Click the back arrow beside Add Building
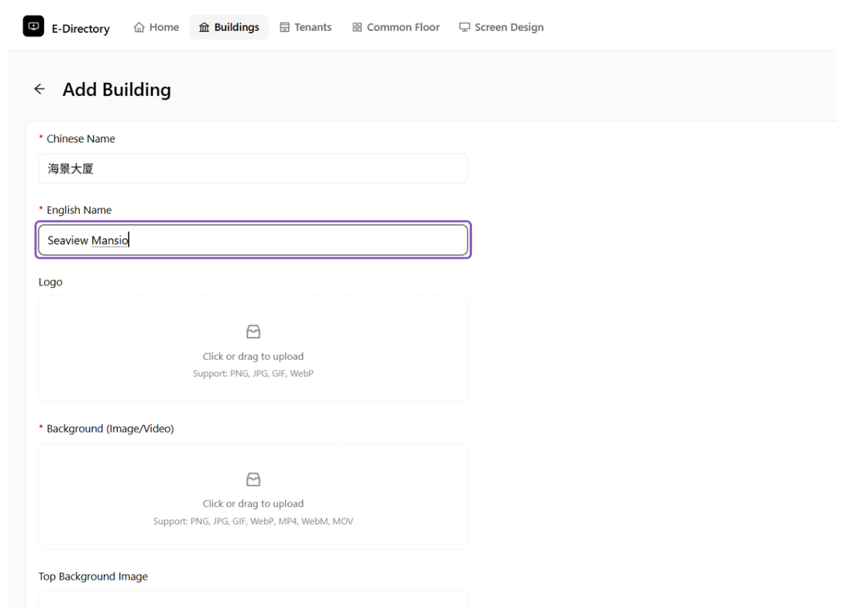 coord(40,89)
